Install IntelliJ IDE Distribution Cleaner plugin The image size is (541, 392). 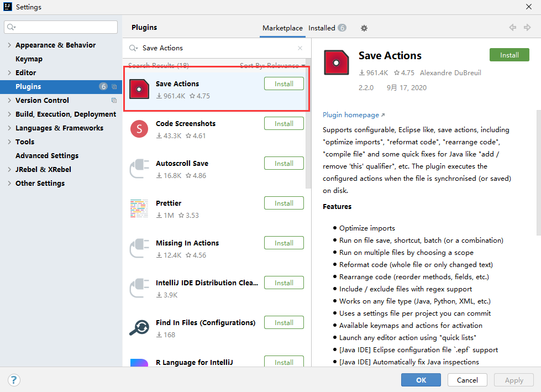click(x=284, y=283)
